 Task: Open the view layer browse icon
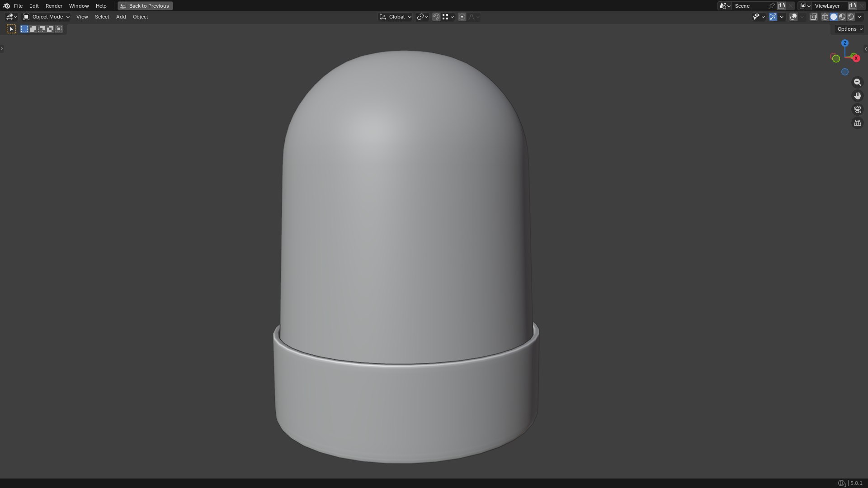(805, 6)
